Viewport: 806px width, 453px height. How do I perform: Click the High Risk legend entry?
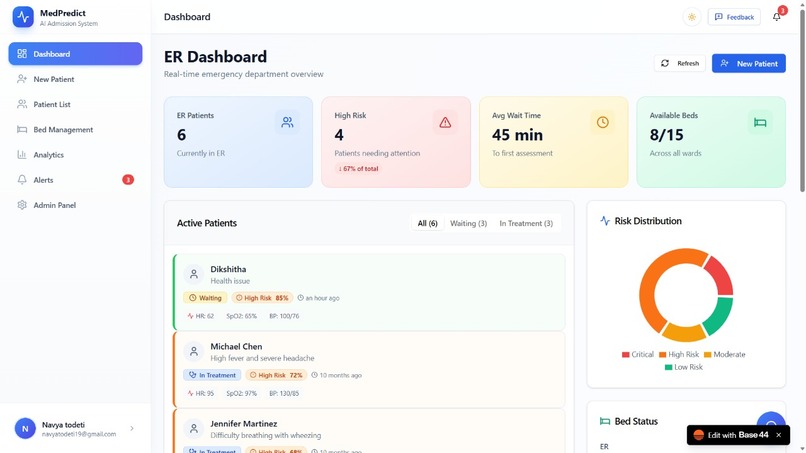(679, 354)
